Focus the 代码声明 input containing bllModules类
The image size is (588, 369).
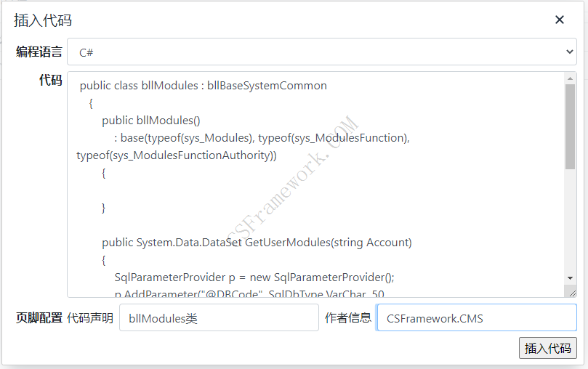point(219,317)
